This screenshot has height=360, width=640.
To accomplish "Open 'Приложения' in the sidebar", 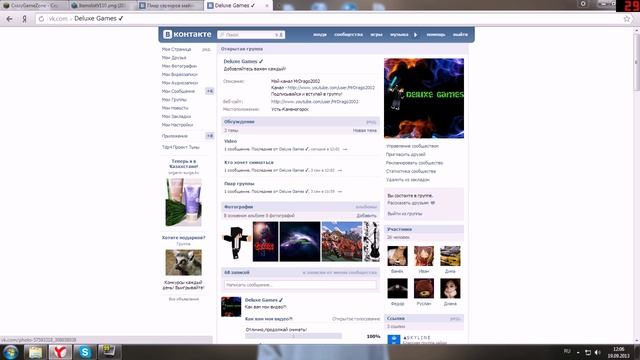I will [x=175, y=136].
